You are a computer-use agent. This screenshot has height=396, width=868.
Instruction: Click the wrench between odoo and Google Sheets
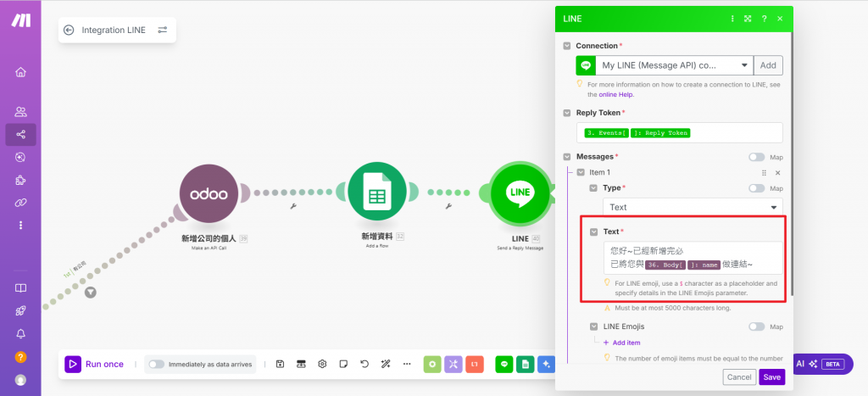tap(293, 207)
